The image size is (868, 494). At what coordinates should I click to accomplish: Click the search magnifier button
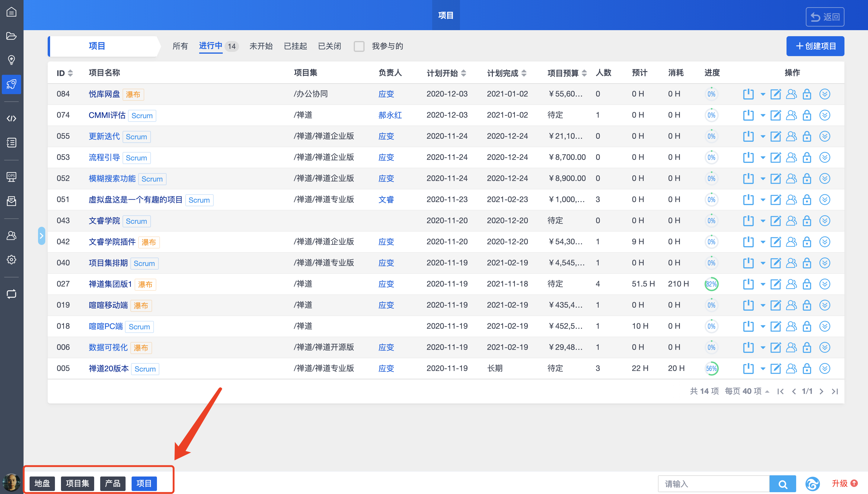(x=783, y=484)
